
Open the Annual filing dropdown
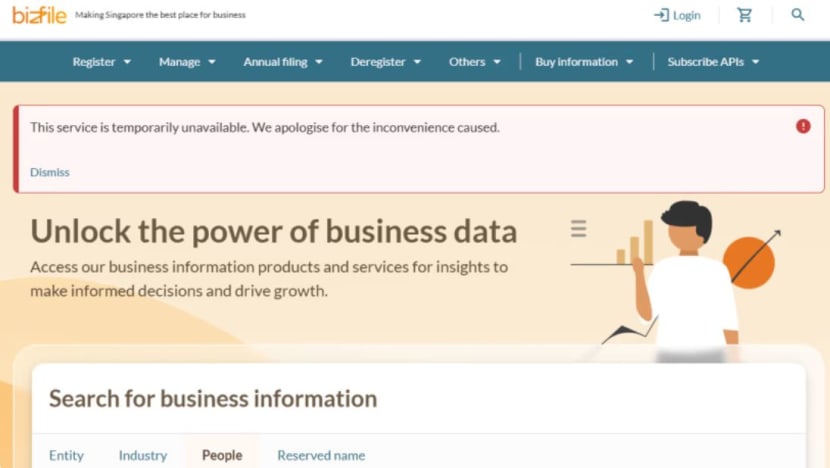tap(283, 62)
